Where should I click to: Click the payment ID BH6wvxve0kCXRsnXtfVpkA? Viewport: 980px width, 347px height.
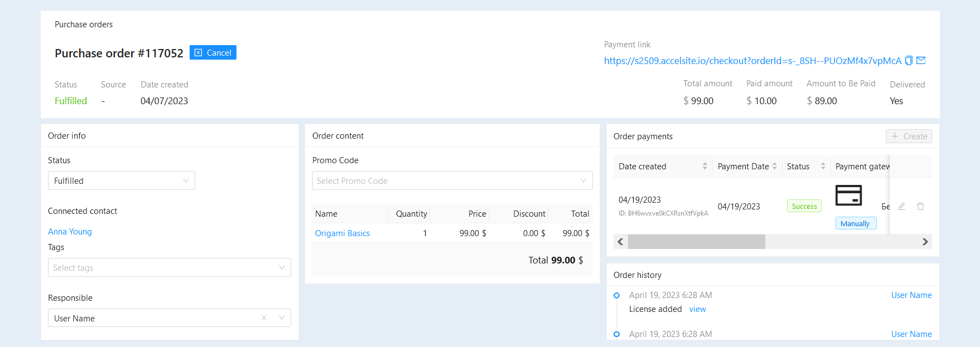click(663, 213)
